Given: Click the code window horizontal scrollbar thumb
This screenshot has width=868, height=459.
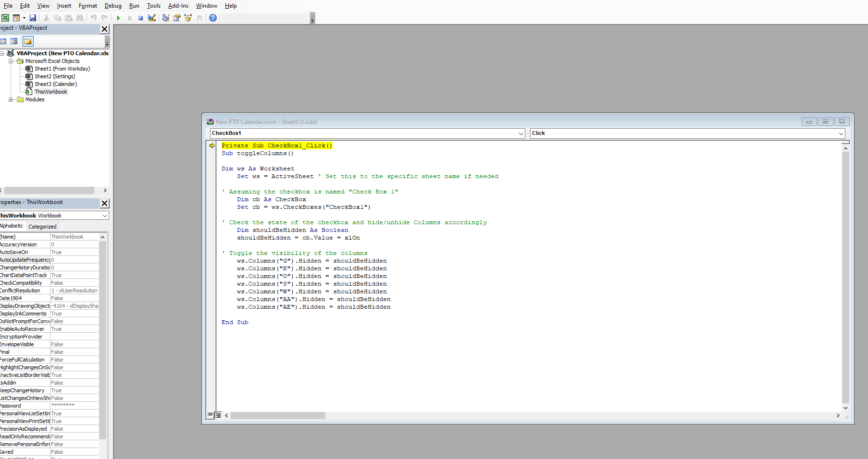Looking at the screenshot, I should point(278,415).
